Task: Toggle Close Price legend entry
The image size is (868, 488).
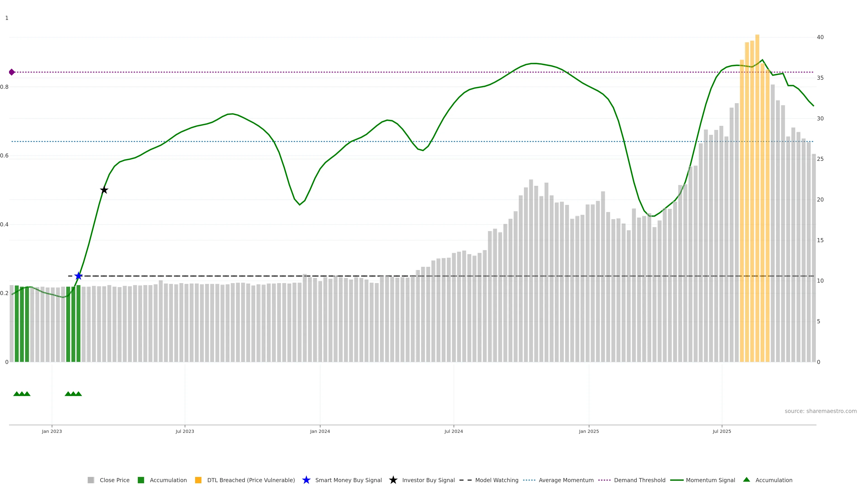Action: point(114,480)
